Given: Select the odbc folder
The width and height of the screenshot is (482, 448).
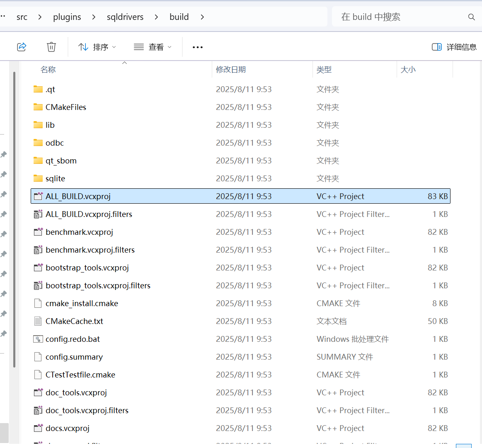Looking at the screenshot, I should [x=54, y=142].
